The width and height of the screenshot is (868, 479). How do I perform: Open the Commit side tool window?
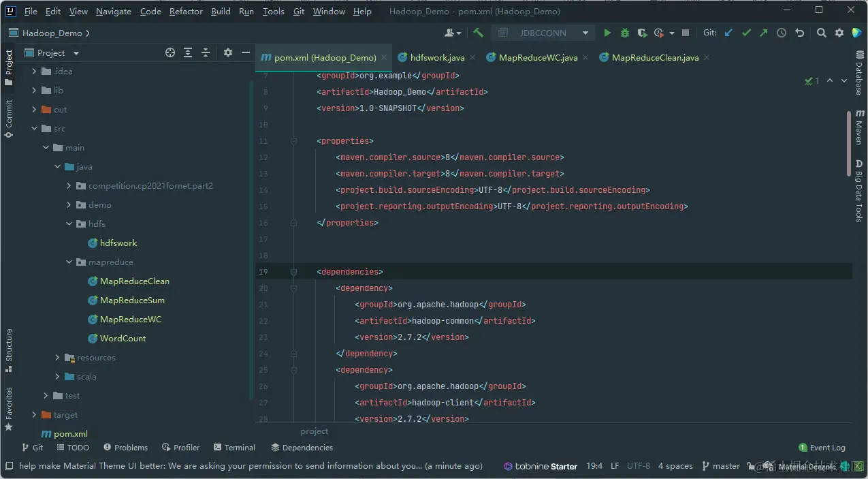(x=9, y=119)
